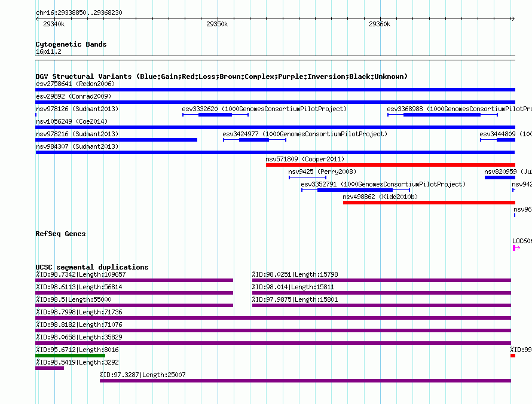This screenshot has width=532, height=404.
Task: Select segmental duplication %ID:98.0251 Length:15798
Action: [x=381, y=280]
